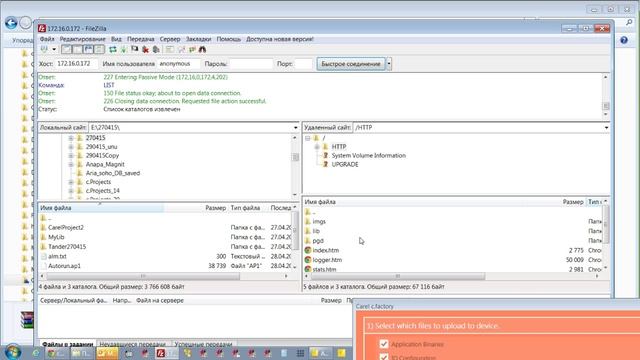The height and width of the screenshot is (360, 640).
Task: Toggle the remote directory tree display
Action: [x=89, y=49]
